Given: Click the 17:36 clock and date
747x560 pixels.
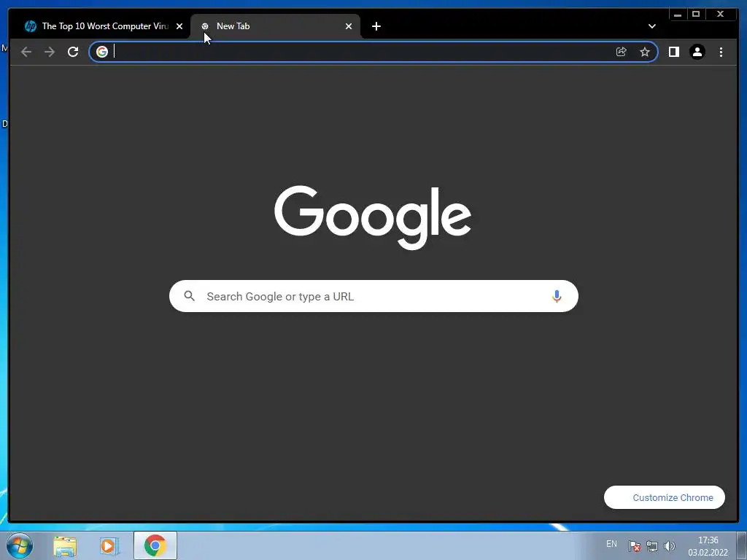Looking at the screenshot, I should click(708, 546).
